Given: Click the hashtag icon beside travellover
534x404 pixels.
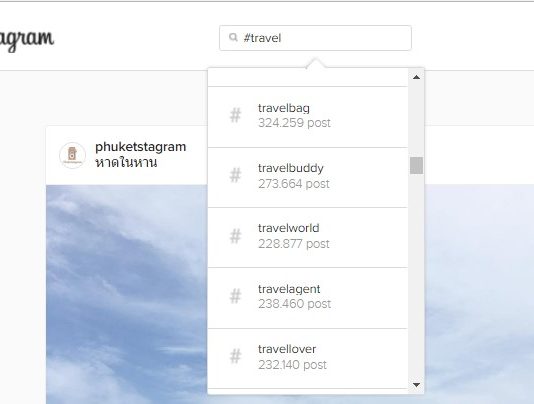Looking at the screenshot, I should (x=235, y=356).
